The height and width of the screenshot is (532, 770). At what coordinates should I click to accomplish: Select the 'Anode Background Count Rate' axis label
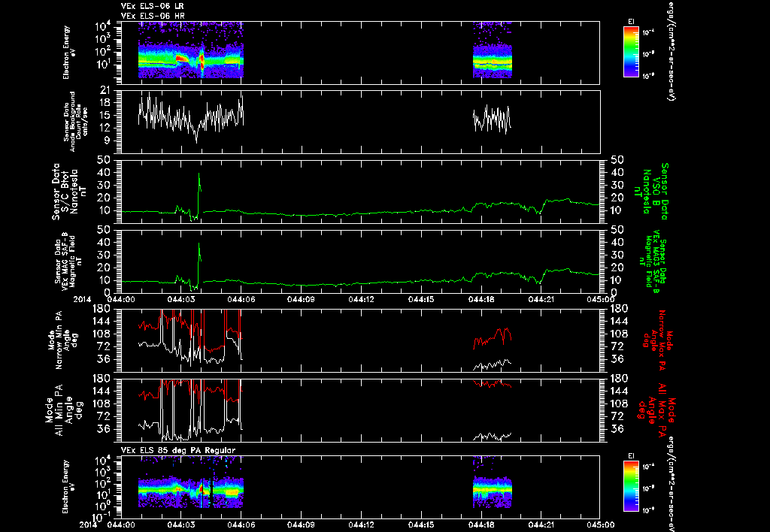(x=76, y=121)
